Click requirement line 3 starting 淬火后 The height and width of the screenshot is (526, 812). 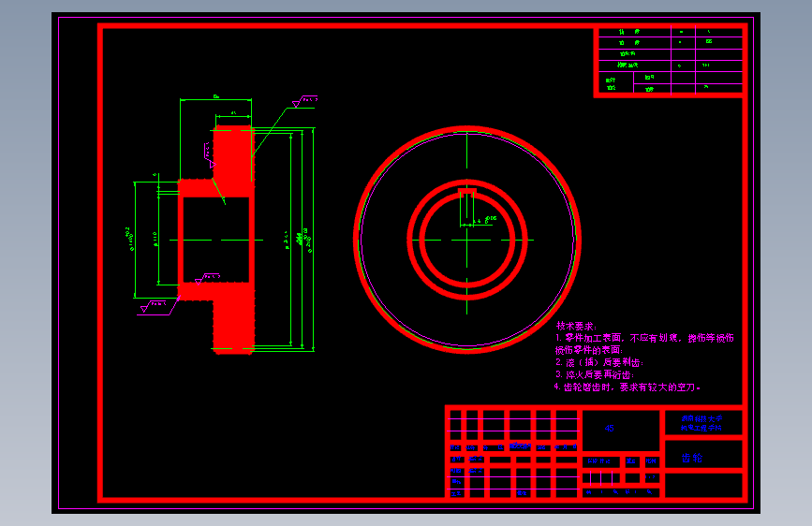point(595,374)
